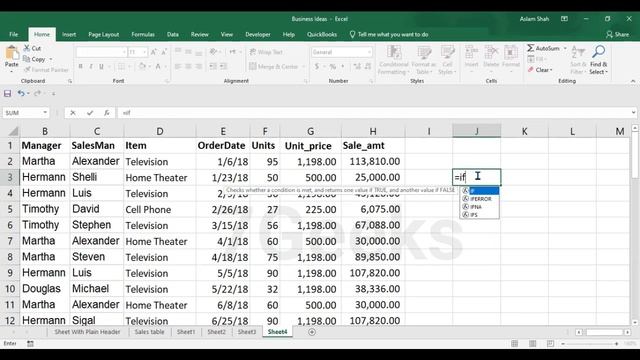Click the Format cells icon
This screenshot has width=640, height=360.
point(511,53)
